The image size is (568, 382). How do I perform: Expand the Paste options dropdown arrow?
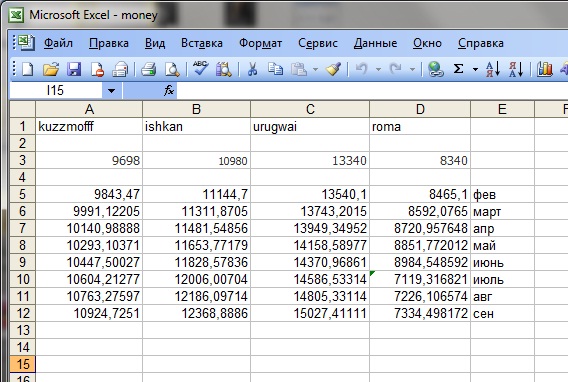click(x=316, y=69)
